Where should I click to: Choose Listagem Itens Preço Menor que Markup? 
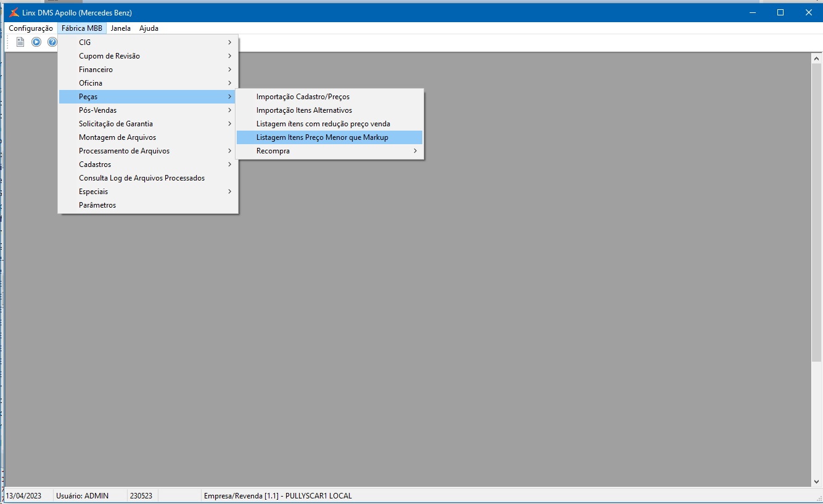pos(330,137)
